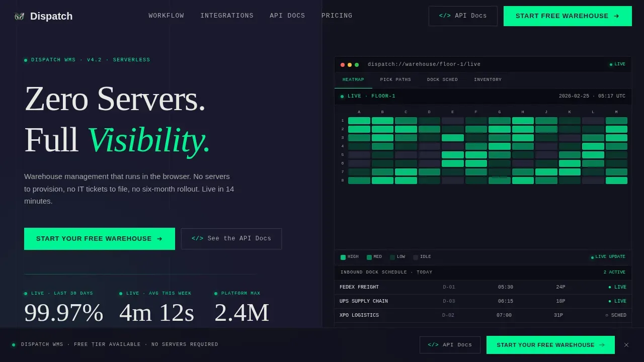The width and height of the screenshot is (644, 362).
Task: Click the PLATFORM MAX label
Action: [237, 293]
